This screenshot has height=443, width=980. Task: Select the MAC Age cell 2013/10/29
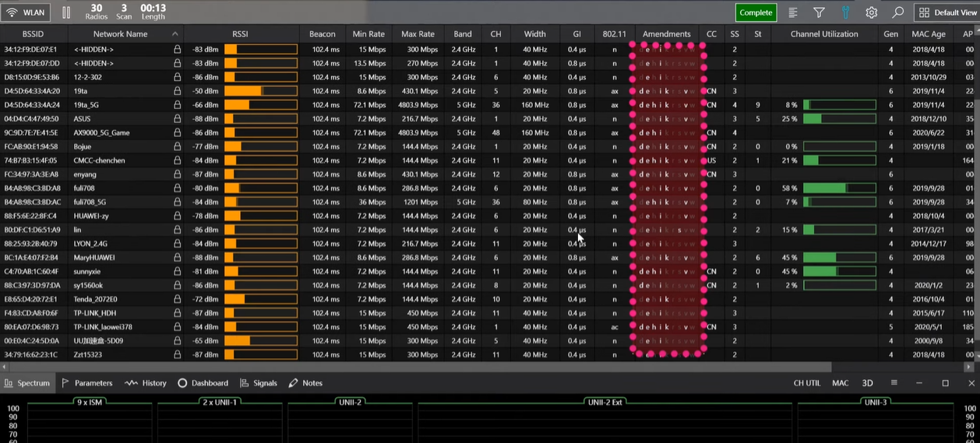(929, 77)
